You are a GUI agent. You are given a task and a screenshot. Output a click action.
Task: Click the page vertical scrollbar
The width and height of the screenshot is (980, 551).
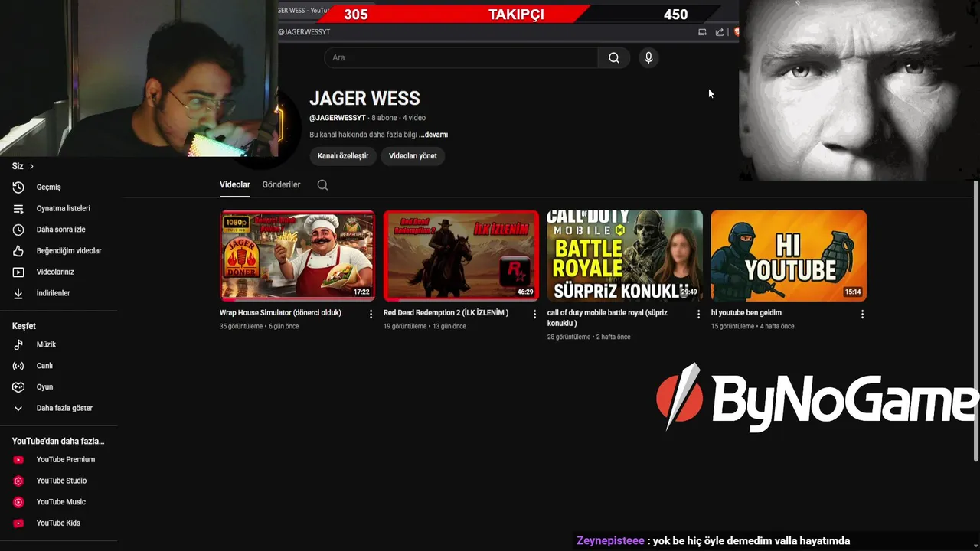[975, 321]
